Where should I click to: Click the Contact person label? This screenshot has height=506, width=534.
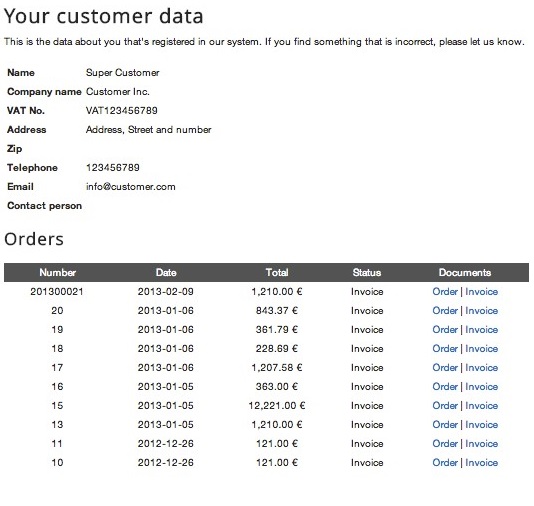[44, 206]
